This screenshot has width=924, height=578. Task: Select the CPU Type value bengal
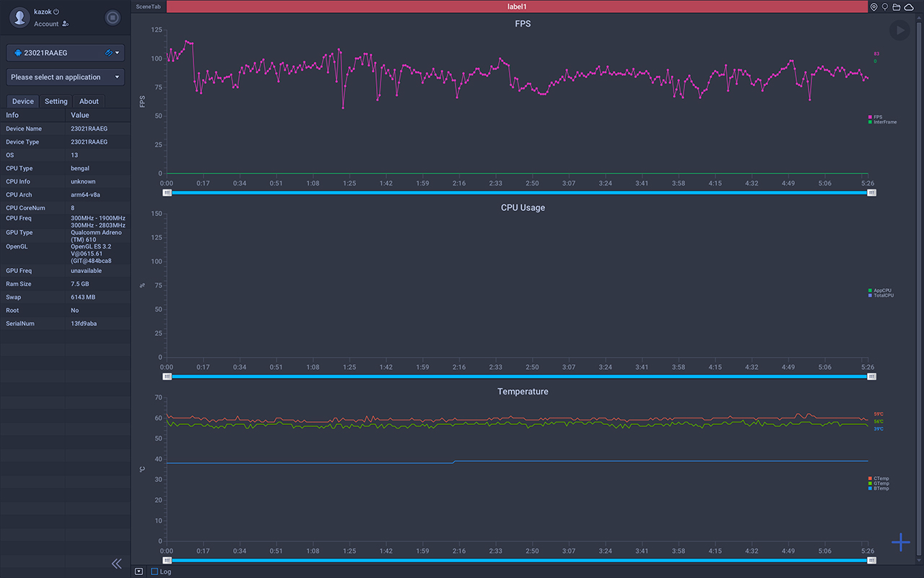(x=80, y=168)
